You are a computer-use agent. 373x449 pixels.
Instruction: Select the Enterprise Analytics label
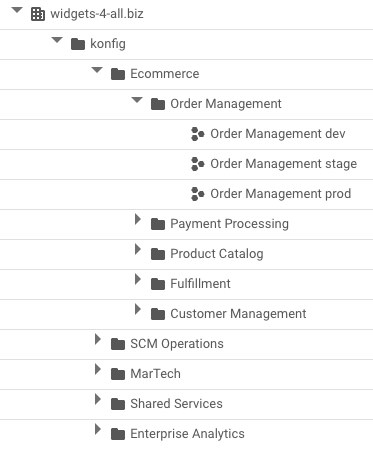187,434
